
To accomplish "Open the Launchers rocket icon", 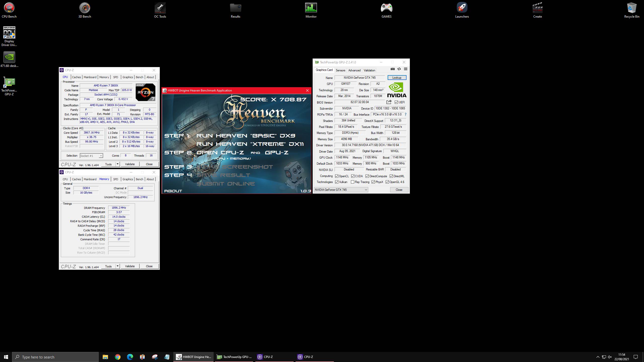I will [x=462, y=10].
